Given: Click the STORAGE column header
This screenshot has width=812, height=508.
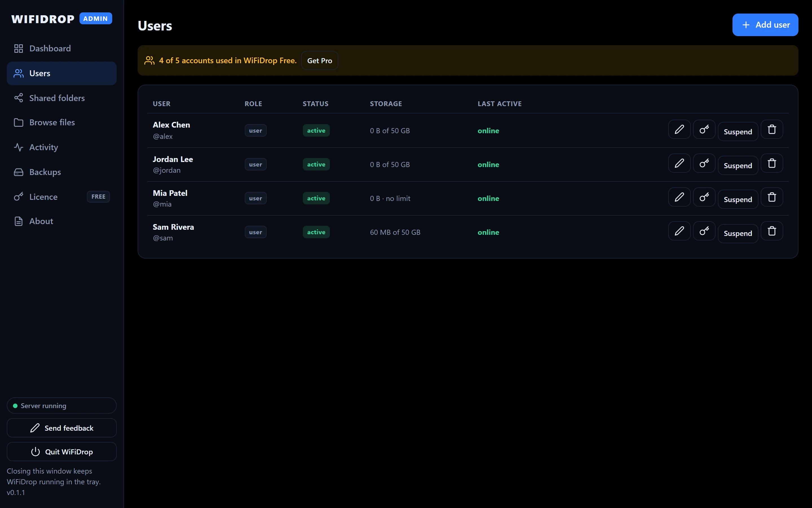Looking at the screenshot, I should coord(386,104).
